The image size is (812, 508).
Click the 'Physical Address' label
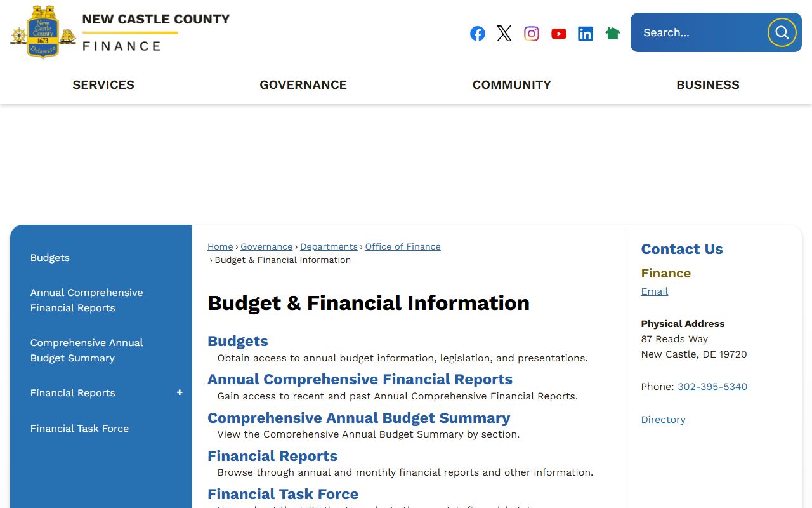pyautogui.click(x=683, y=324)
